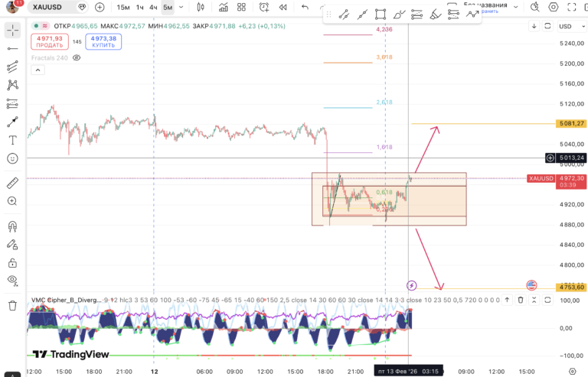Click the blue КУПИТЬ buy button

[103, 41]
